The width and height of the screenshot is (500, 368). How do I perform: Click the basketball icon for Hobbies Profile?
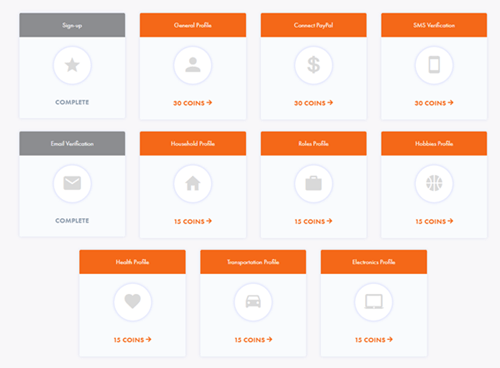click(434, 183)
